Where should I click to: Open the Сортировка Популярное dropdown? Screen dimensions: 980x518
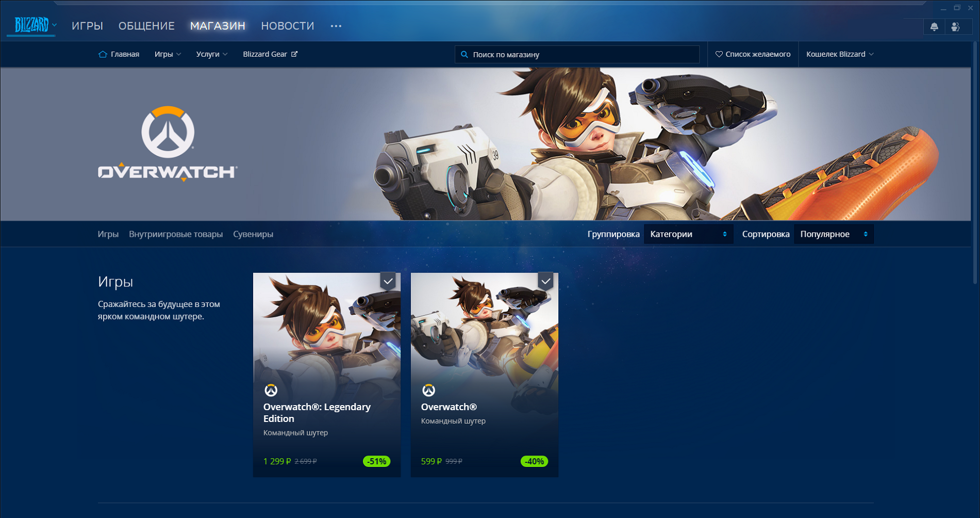[833, 234]
